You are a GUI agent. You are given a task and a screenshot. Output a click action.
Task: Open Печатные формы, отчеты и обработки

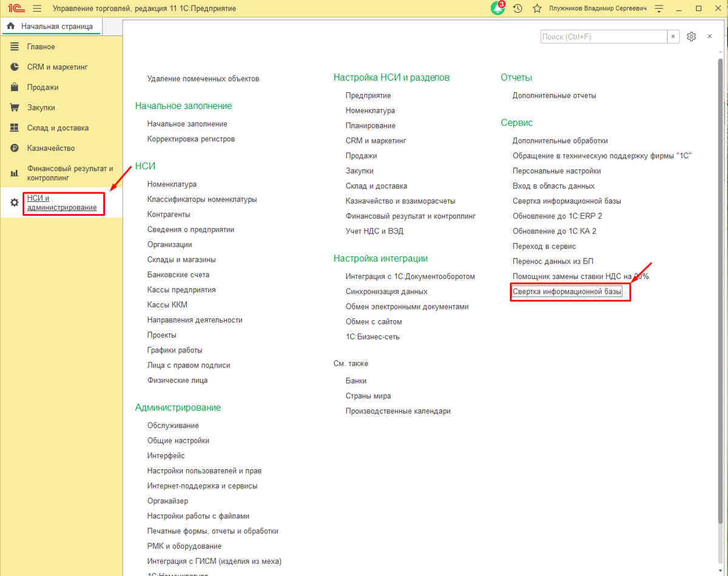(213, 531)
